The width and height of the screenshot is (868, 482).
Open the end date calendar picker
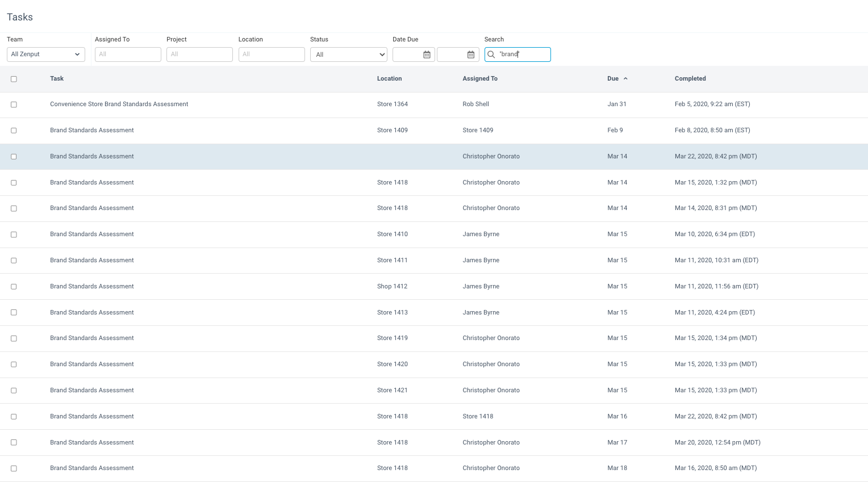(471, 54)
